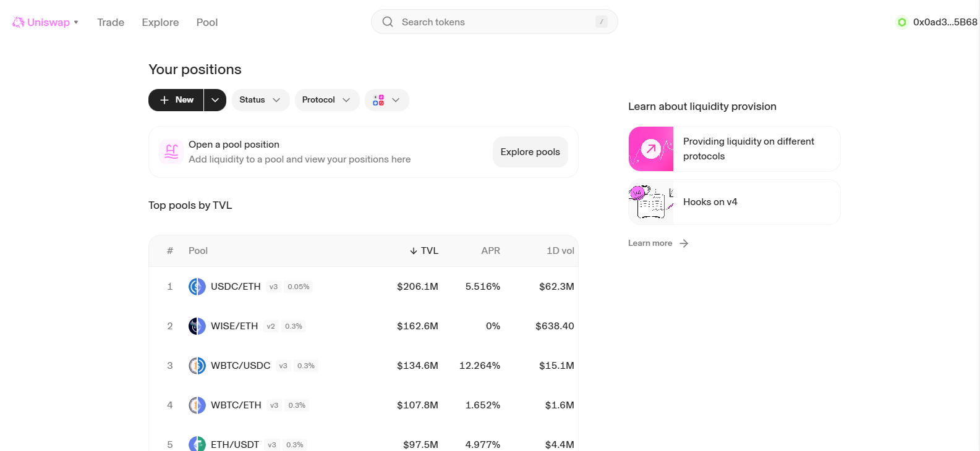Click the WBTC/USDC token pair icon
980x451 pixels.
coord(197,366)
